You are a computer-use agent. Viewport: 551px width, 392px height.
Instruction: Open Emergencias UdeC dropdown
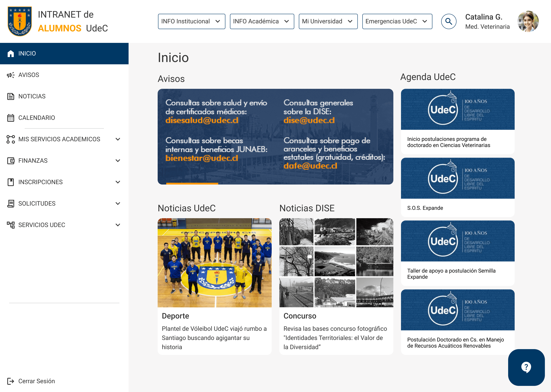coord(397,21)
